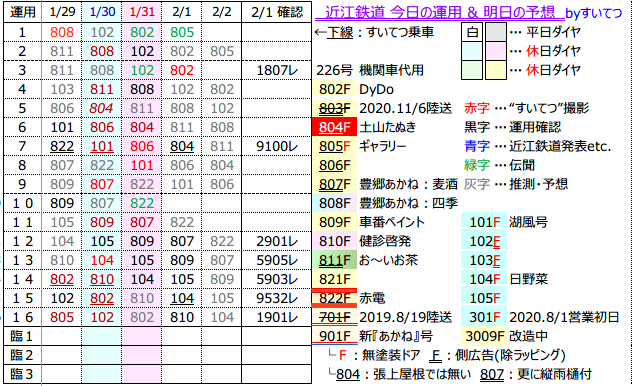Select row label 16 in 運用 column
This screenshot has height=386, width=632.
point(23,318)
